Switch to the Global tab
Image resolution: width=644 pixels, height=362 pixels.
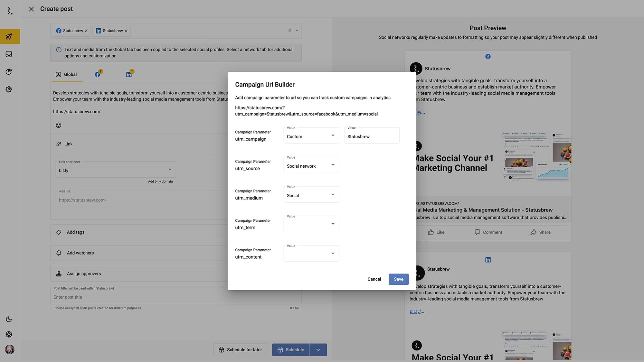(x=66, y=75)
